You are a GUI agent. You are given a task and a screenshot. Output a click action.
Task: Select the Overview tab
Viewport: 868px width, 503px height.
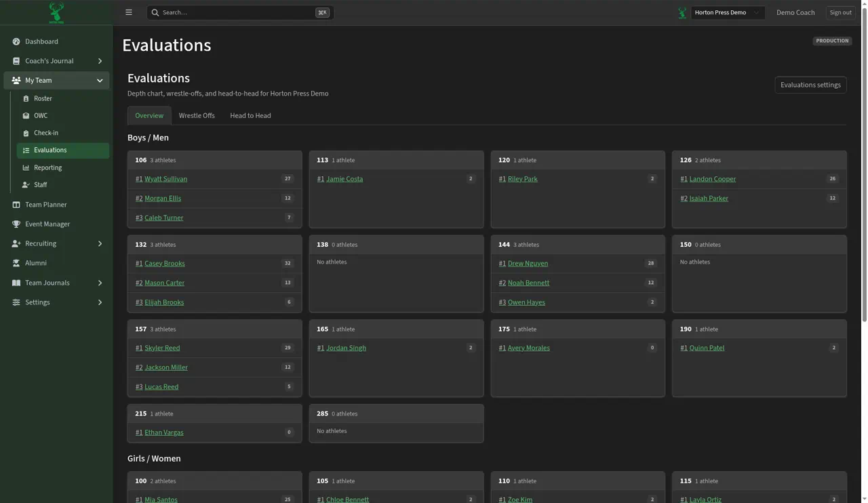click(x=149, y=116)
